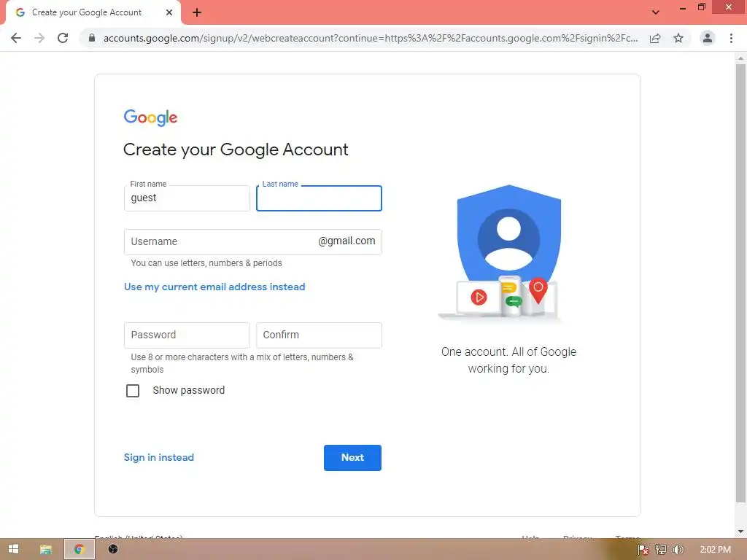This screenshot has width=747, height=560.
Task: Follow the Sign in instead link
Action: click(158, 457)
